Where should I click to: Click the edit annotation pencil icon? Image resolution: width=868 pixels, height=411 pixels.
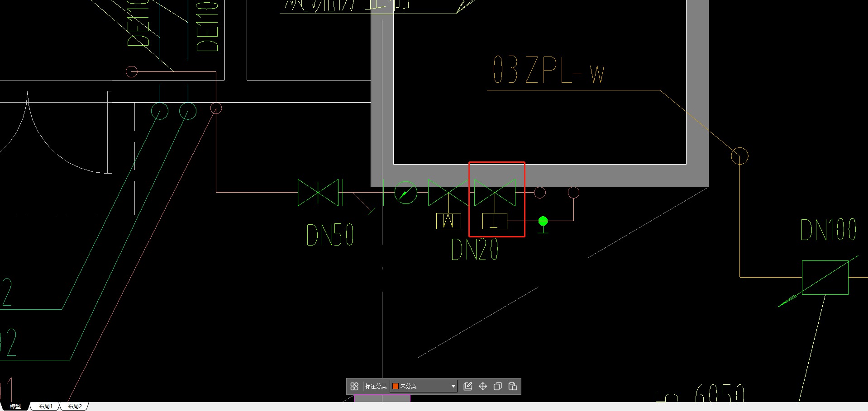[468, 386]
